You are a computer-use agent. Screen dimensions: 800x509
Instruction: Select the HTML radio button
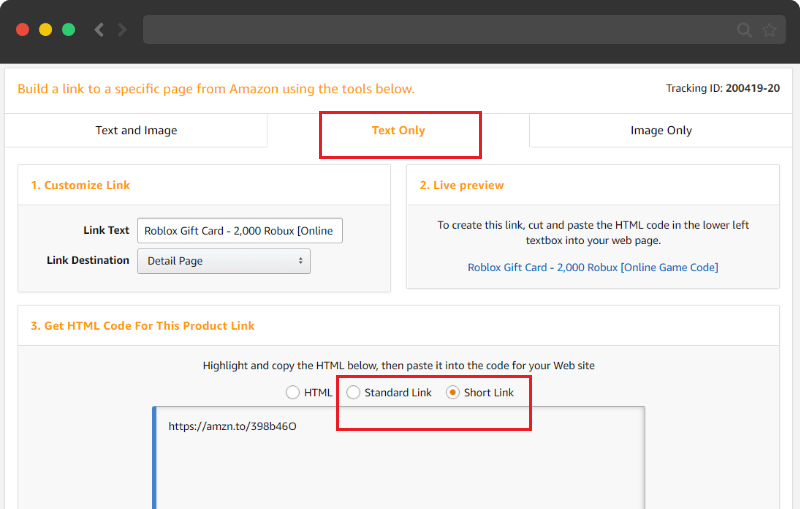tap(292, 392)
